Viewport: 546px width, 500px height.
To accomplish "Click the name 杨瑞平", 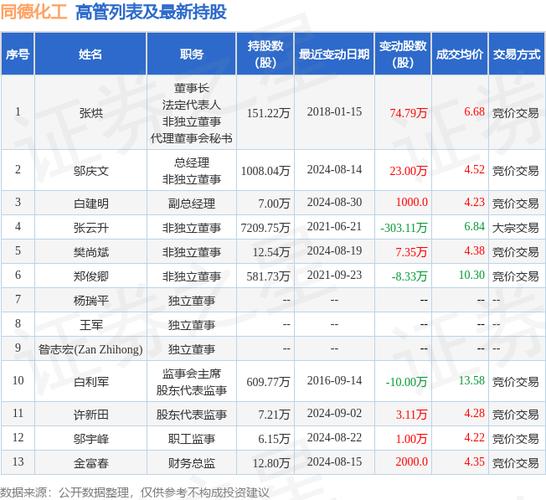I will [x=91, y=300].
